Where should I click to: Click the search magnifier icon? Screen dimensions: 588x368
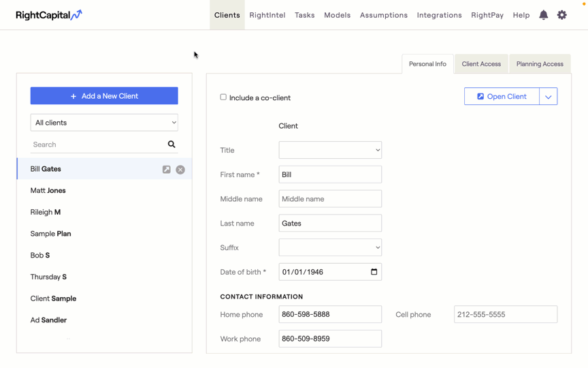point(171,144)
